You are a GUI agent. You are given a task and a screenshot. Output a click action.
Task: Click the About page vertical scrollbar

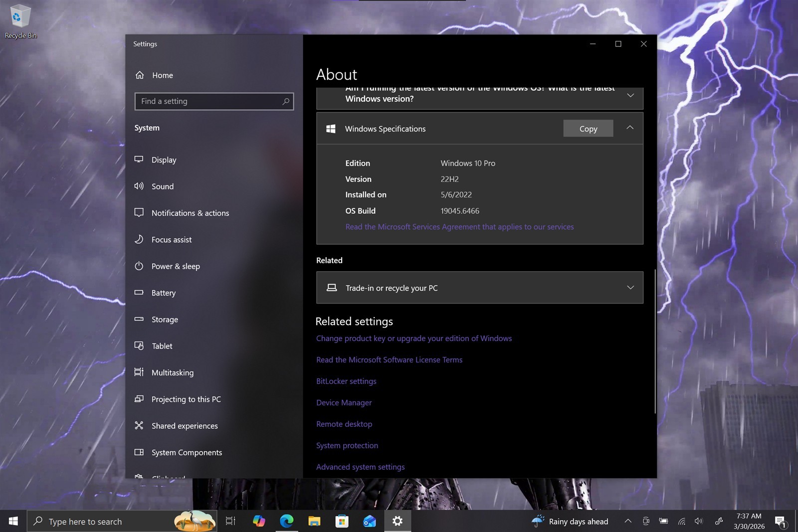tap(655, 342)
